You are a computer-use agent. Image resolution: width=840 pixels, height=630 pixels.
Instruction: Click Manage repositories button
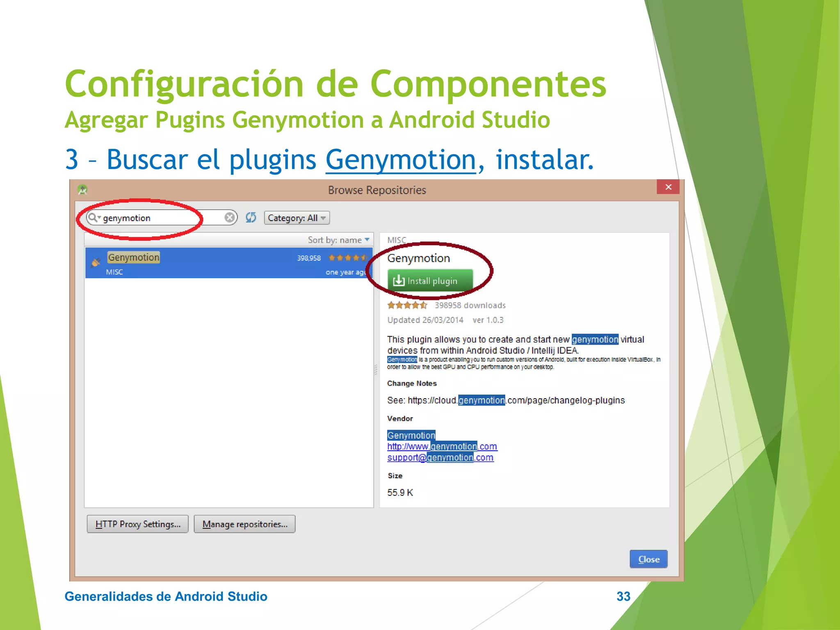[x=245, y=524]
